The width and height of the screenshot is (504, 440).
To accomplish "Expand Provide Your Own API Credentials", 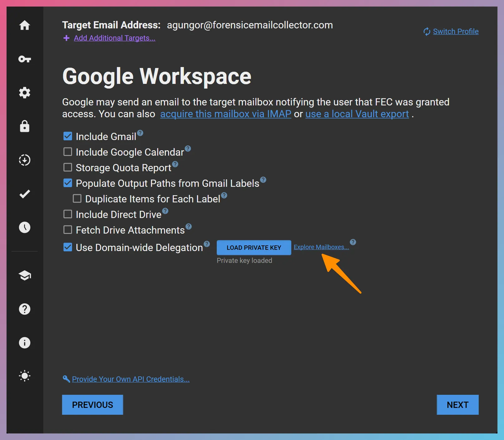I will pos(130,379).
